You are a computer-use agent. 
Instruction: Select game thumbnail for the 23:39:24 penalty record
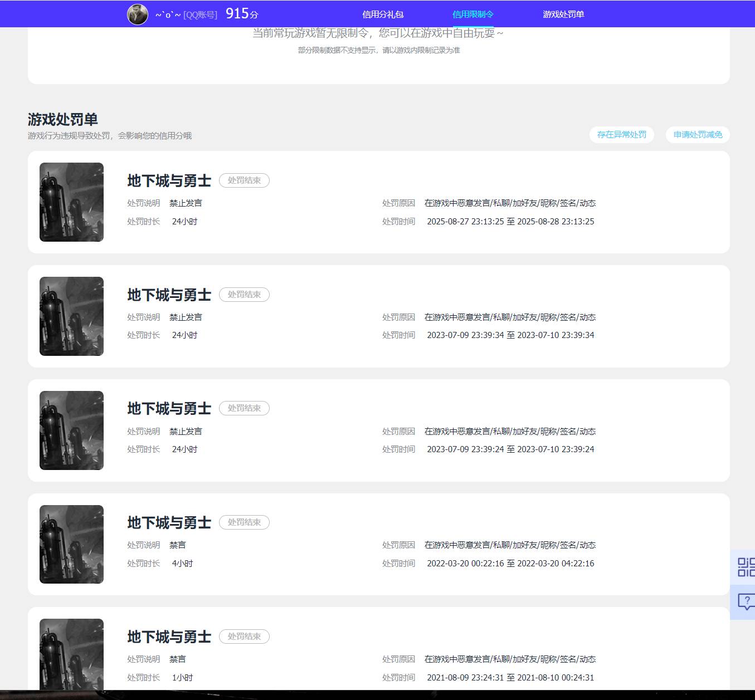[x=71, y=430]
